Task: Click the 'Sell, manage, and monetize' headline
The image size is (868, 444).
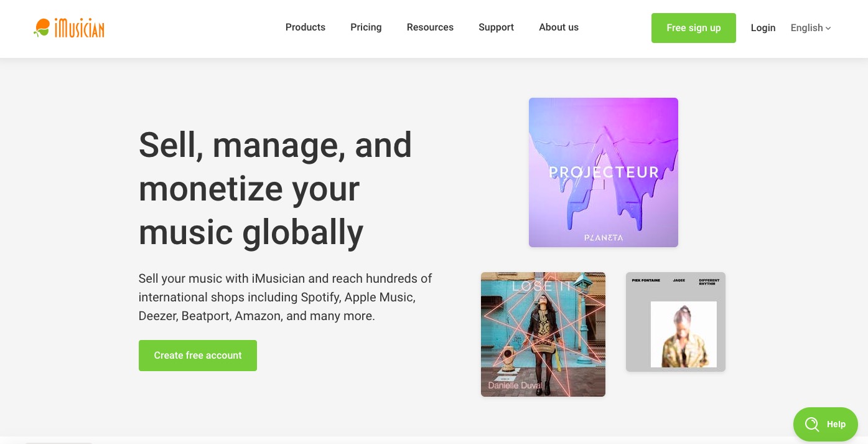Action: 275,188
